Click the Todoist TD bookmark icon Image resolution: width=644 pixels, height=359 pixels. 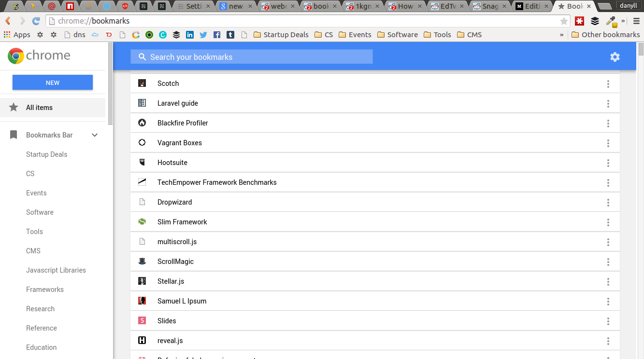109,35
